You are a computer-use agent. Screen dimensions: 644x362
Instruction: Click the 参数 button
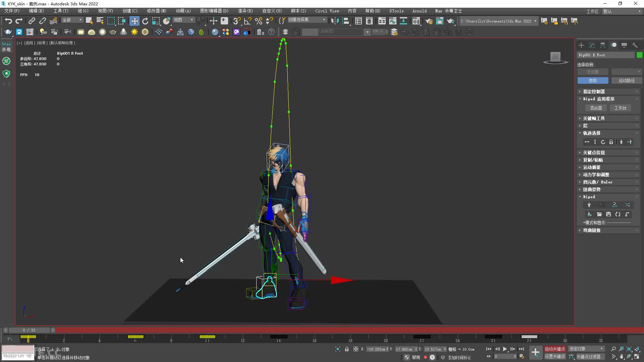(593, 80)
